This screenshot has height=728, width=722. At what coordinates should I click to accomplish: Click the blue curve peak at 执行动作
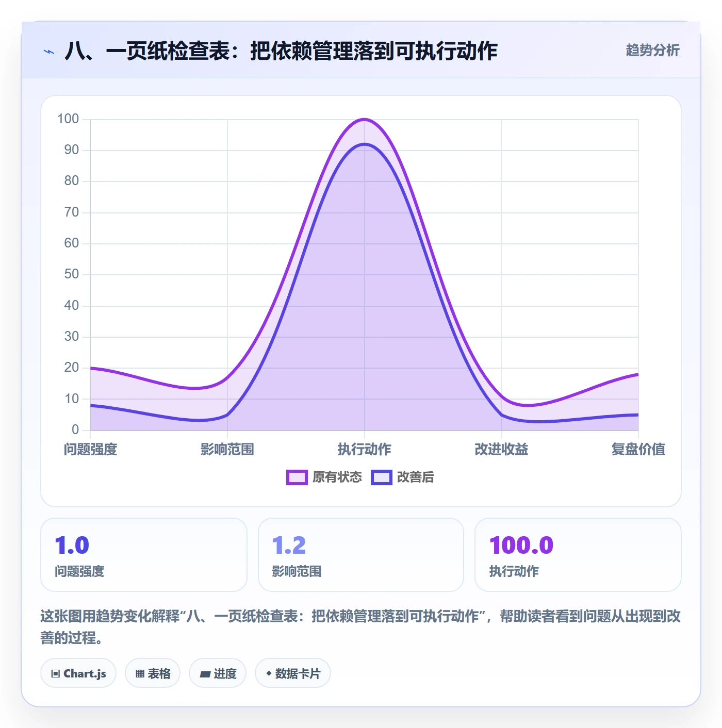tap(365, 144)
